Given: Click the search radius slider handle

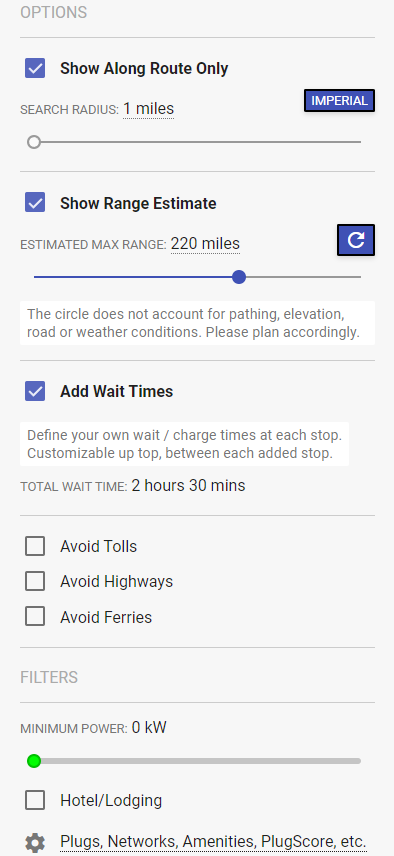Looking at the screenshot, I should [x=34, y=142].
